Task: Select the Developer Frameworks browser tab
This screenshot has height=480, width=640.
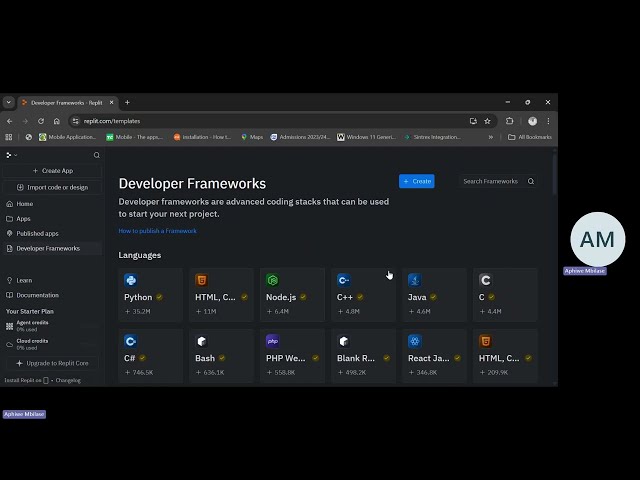Action: [66, 102]
